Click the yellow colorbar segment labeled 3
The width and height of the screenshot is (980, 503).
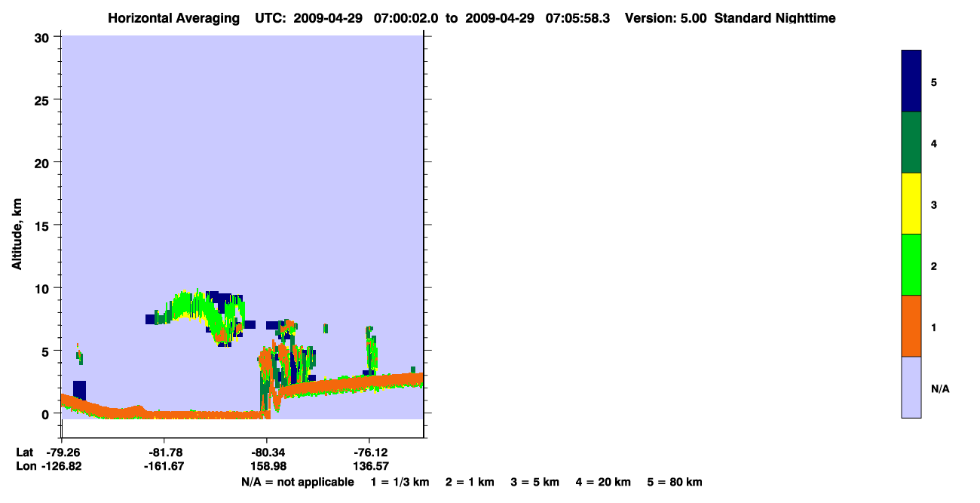tap(911, 204)
